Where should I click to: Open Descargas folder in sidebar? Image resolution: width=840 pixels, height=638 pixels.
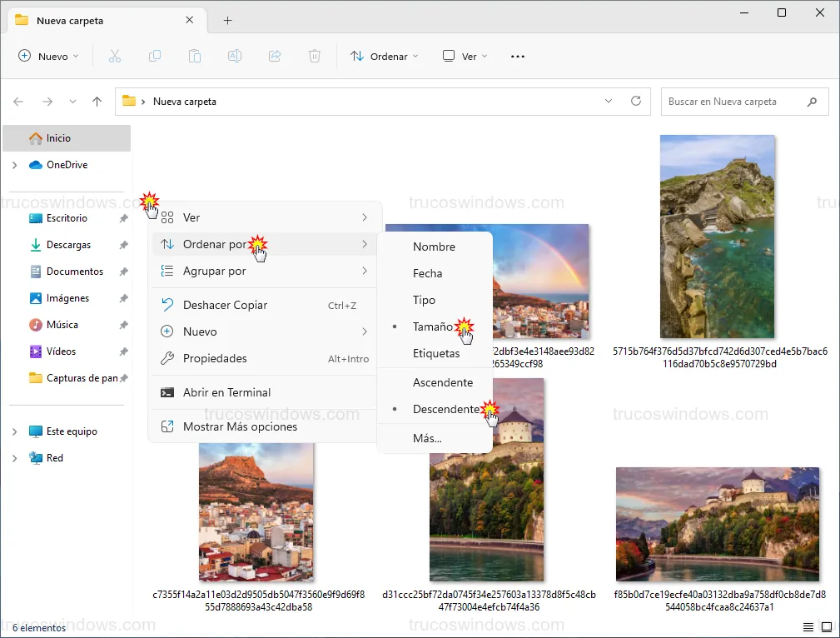coord(68,245)
